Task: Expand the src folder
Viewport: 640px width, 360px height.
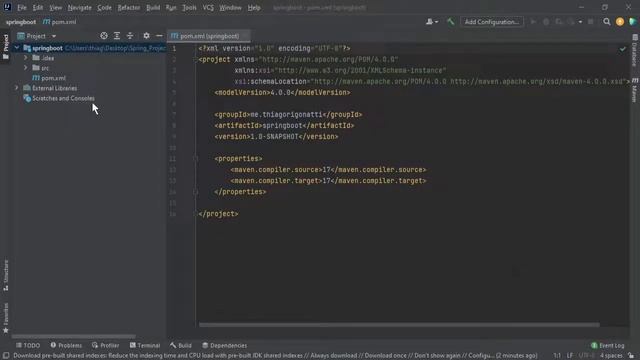Action: point(26,68)
